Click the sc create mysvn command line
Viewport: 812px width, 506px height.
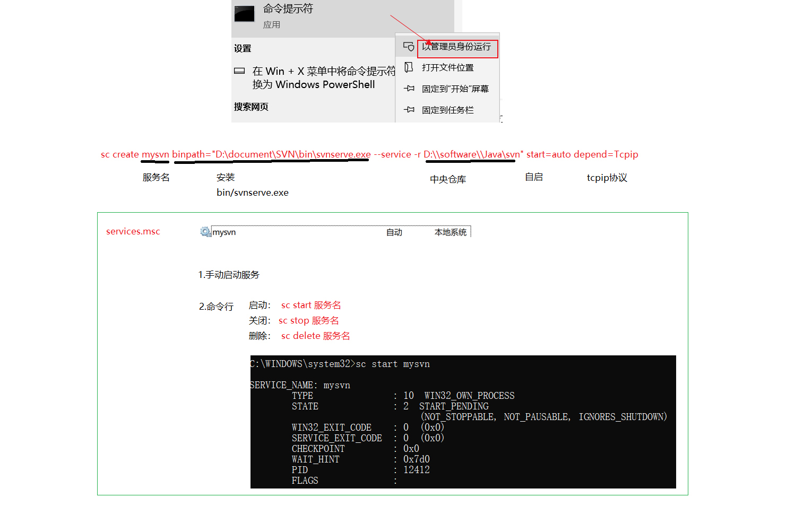(369, 154)
